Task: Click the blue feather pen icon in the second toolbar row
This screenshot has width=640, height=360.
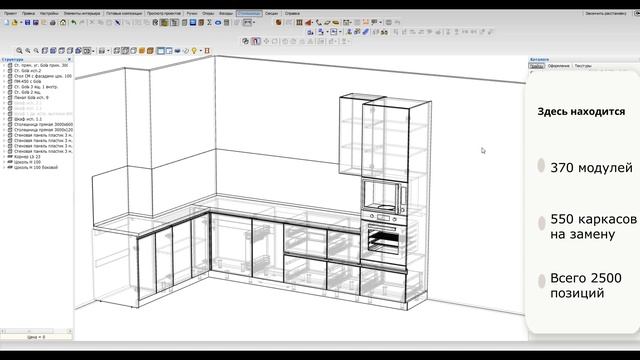Action: (x=365, y=32)
